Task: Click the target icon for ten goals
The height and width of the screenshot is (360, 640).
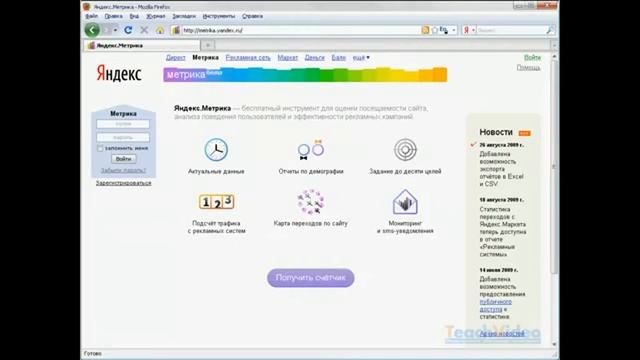Action: pos(405,150)
